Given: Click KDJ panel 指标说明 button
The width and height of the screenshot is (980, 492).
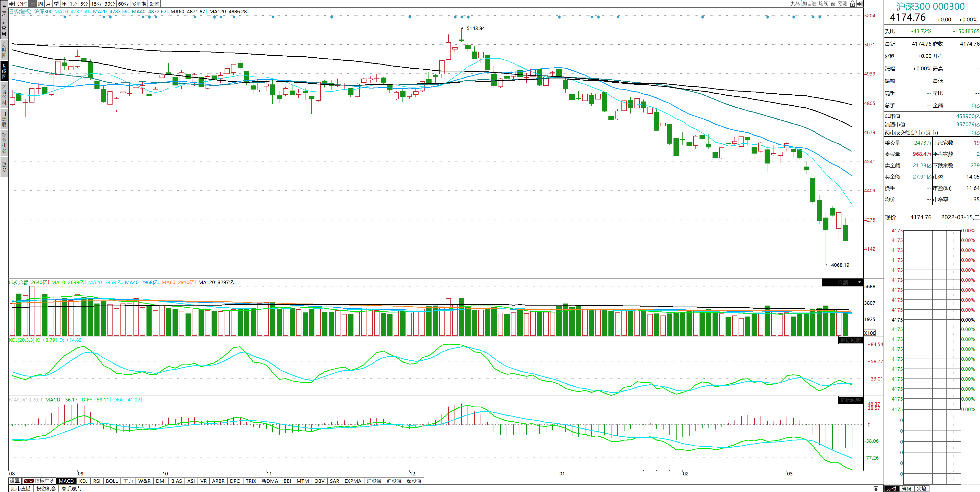Looking at the screenshot, I should 850,340.
